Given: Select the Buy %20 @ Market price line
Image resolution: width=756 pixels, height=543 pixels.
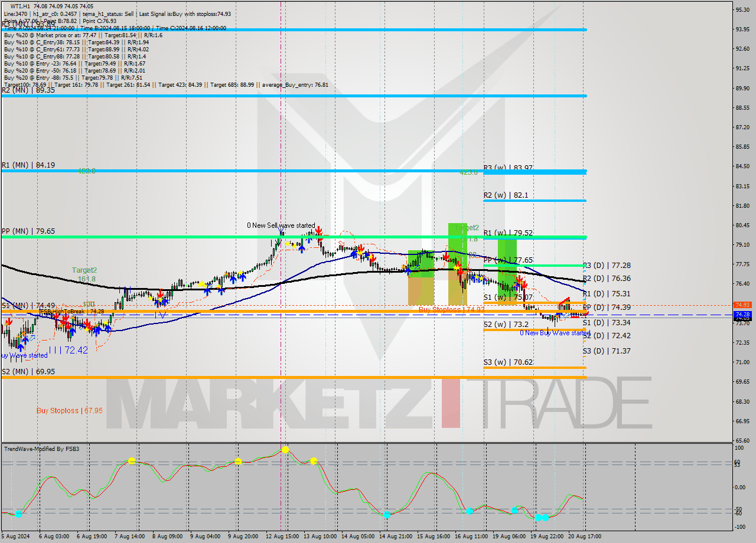Looking at the screenshot, I should coord(83,35).
